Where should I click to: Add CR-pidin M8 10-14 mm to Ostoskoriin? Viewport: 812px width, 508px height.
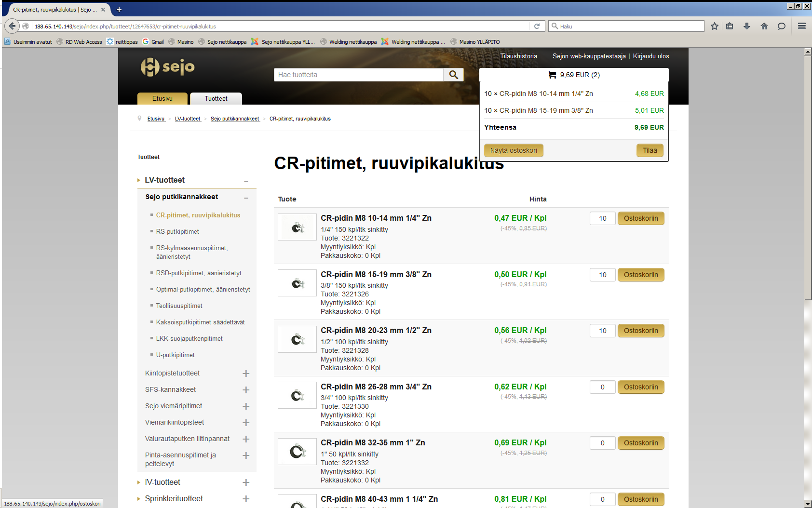(641, 218)
